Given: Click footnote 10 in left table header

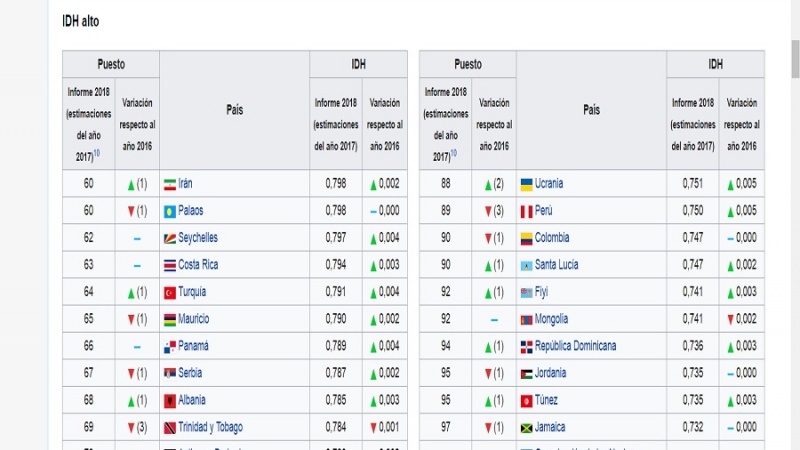Looking at the screenshot, I should point(98,153).
